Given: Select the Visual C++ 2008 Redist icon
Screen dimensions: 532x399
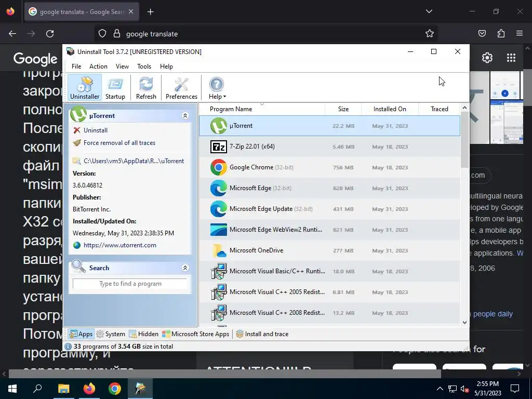Looking at the screenshot, I should click(219, 312).
